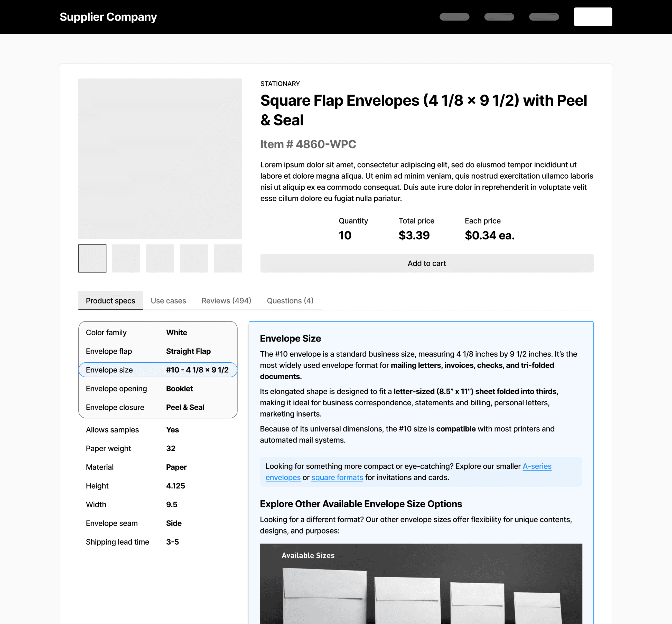Click the Supplier Company logo text
The image size is (672, 624).
pos(108,17)
